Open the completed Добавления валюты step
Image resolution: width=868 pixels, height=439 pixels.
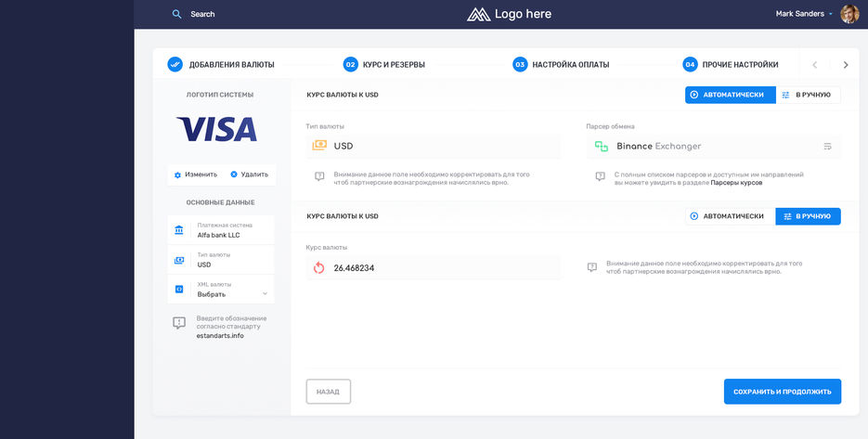pyautogui.click(x=221, y=64)
